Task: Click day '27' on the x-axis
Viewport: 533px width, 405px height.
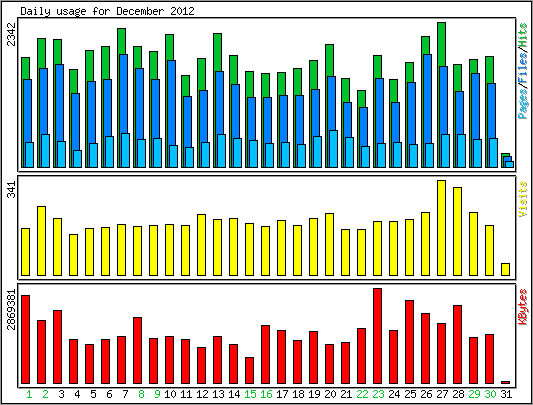Action: tap(442, 394)
